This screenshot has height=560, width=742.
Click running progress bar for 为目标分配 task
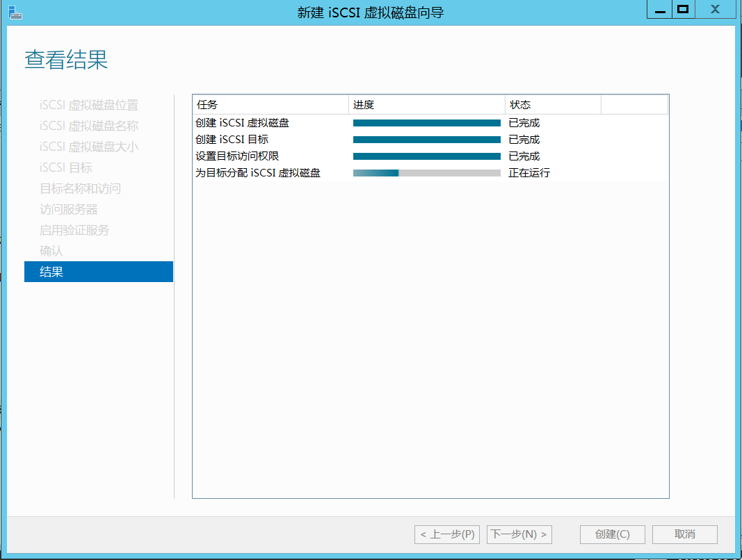[x=427, y=173]
